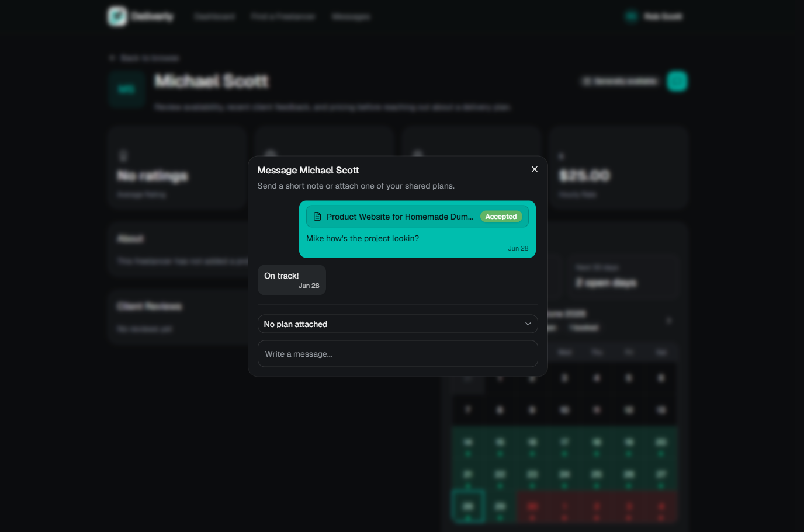This screenshot has height=532, width=804.
Task: Click the document icon on the attached plan
Action: click(x=317, y=217)
